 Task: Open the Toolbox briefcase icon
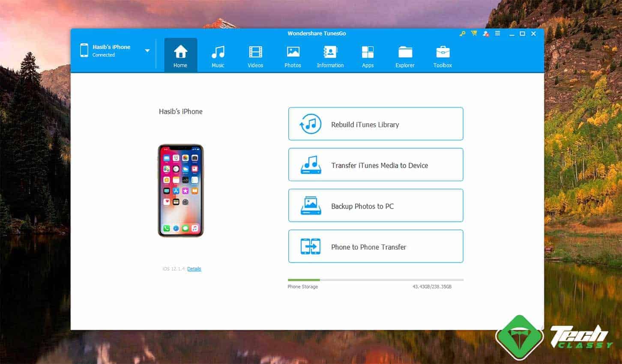click(443, 52)
